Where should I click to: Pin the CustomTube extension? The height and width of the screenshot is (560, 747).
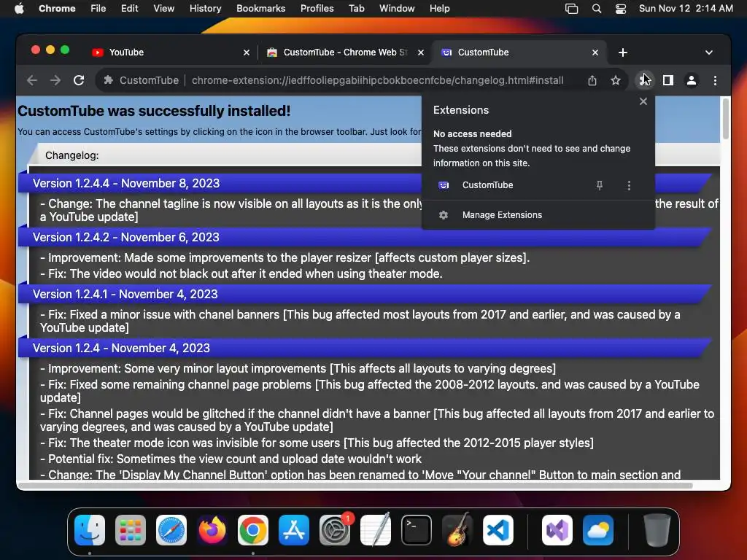tap(600, 185)
